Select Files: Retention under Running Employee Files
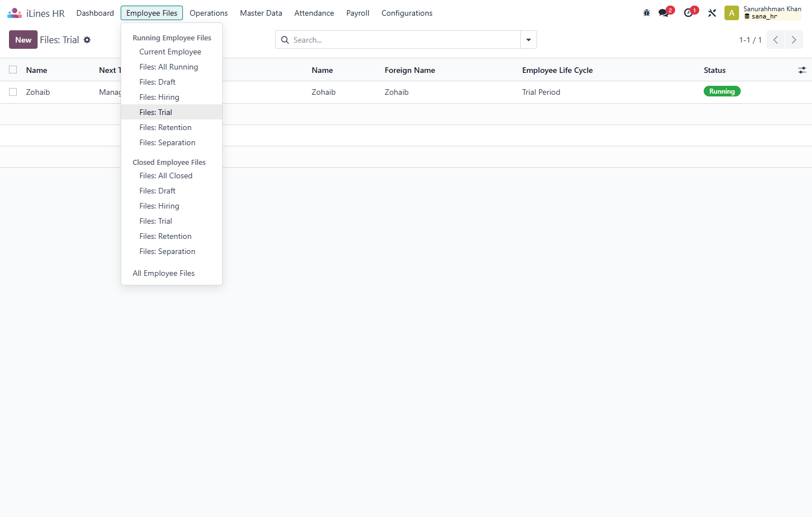This screenshot has height=517, width=812. 172,127
